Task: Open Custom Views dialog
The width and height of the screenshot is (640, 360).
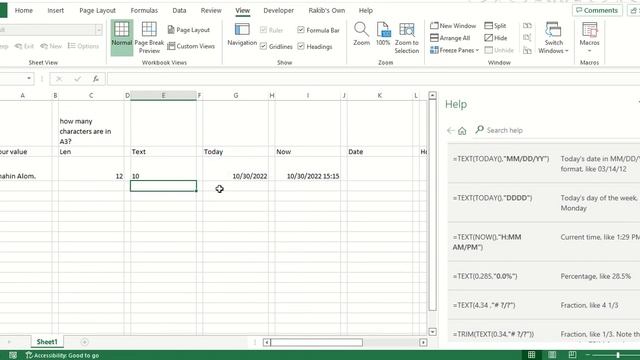Action: (191, 46)
